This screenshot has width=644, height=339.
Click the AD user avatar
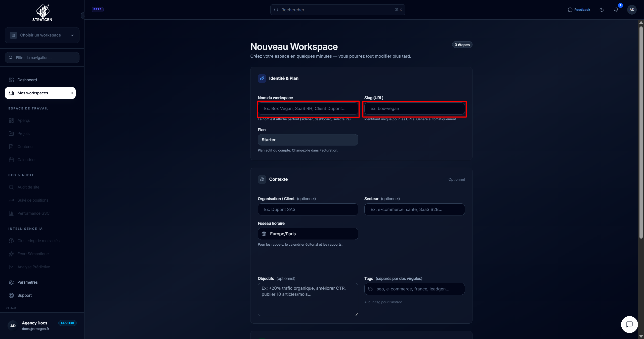tap(632, 10)
